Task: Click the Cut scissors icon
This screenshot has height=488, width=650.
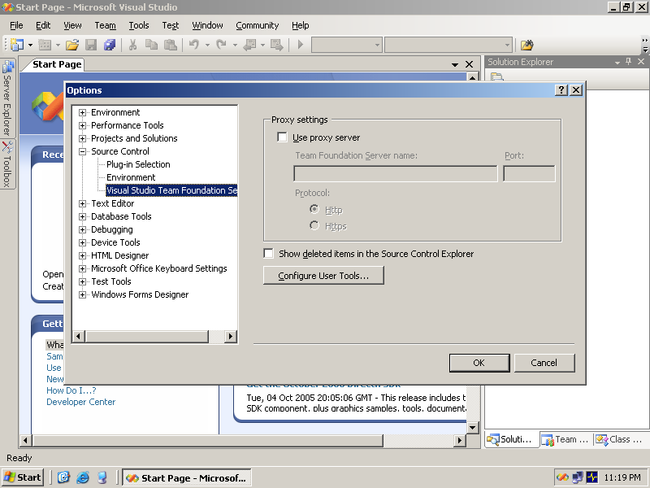Action: 133,44
